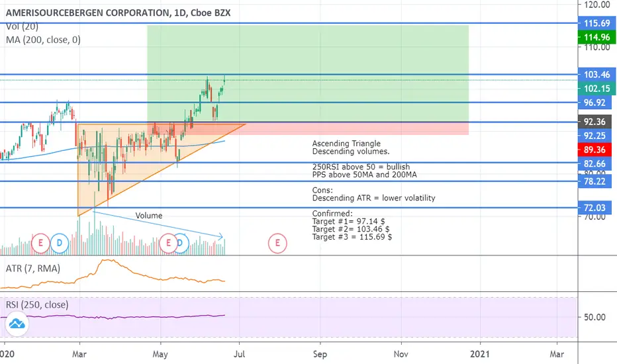Select the green 114.96 price label
This screenshot has height=364, width=617.
tap(596, 37)
